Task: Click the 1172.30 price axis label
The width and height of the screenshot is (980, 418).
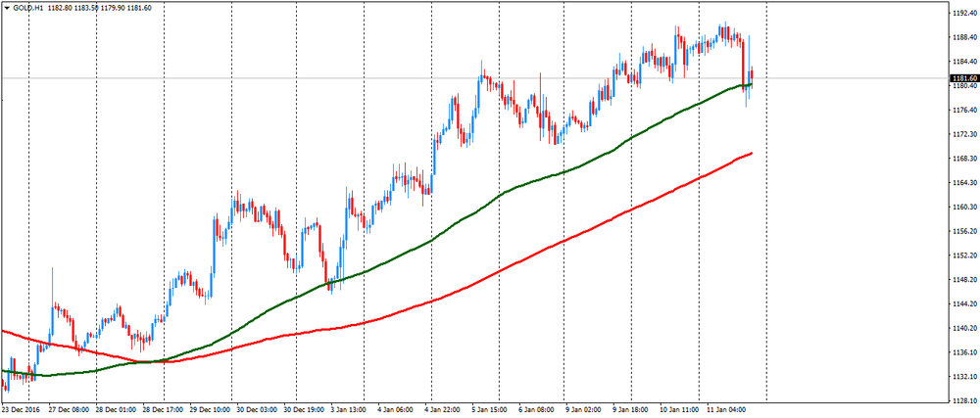Action: pos(963,134)
